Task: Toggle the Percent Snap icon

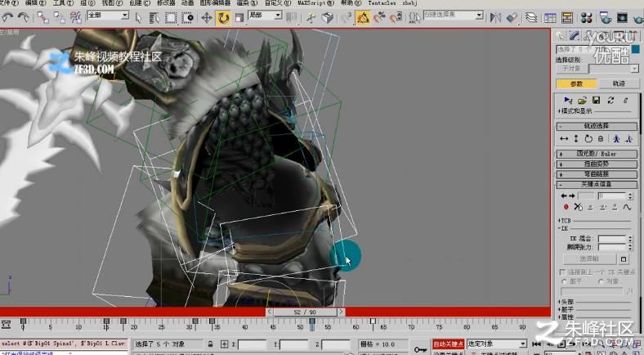Action: (x=379, y=18)
